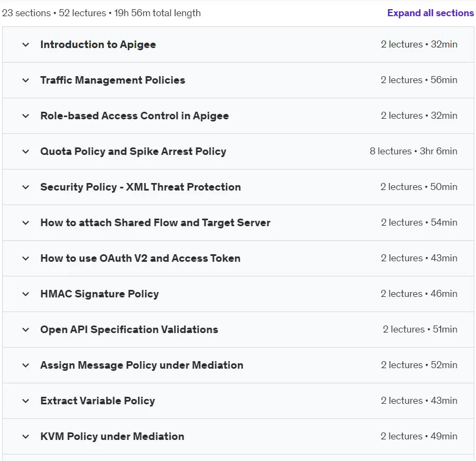The height and width of the screenshot is (461, 476).
Task: Click the '2 lectures • 49min' label
Action: tap(419, 436)
